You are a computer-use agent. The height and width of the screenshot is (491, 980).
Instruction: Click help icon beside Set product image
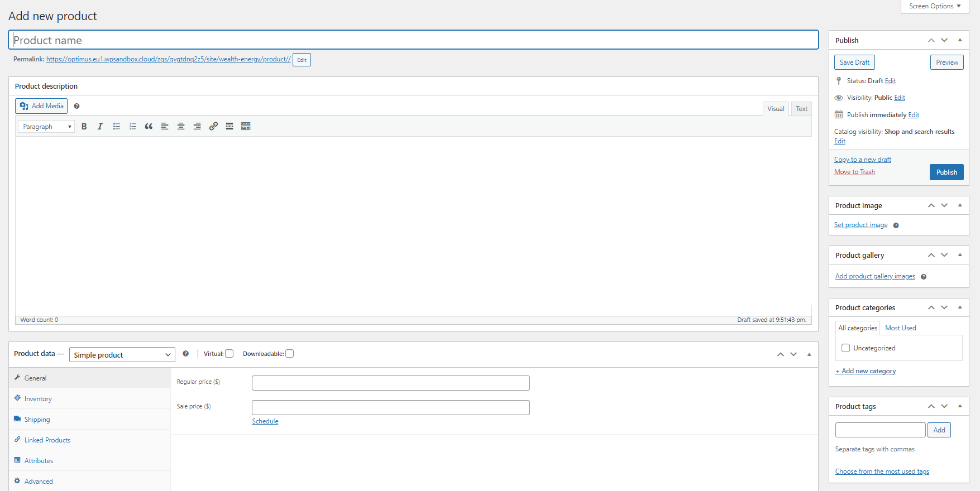click(x=896, y=225)
